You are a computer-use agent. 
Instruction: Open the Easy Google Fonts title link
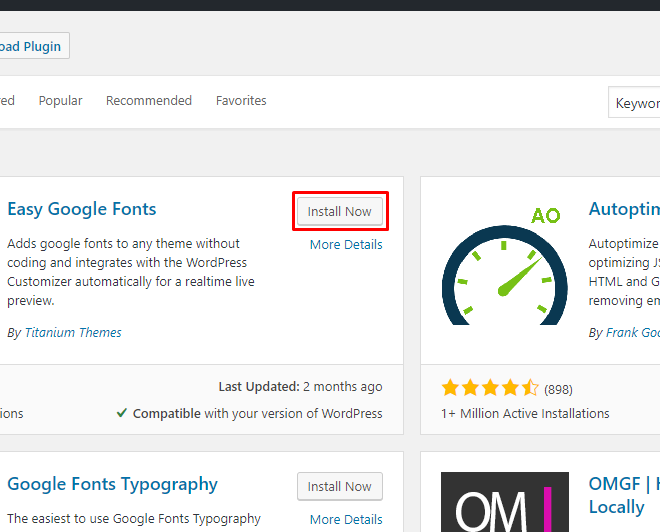point(82,209)
